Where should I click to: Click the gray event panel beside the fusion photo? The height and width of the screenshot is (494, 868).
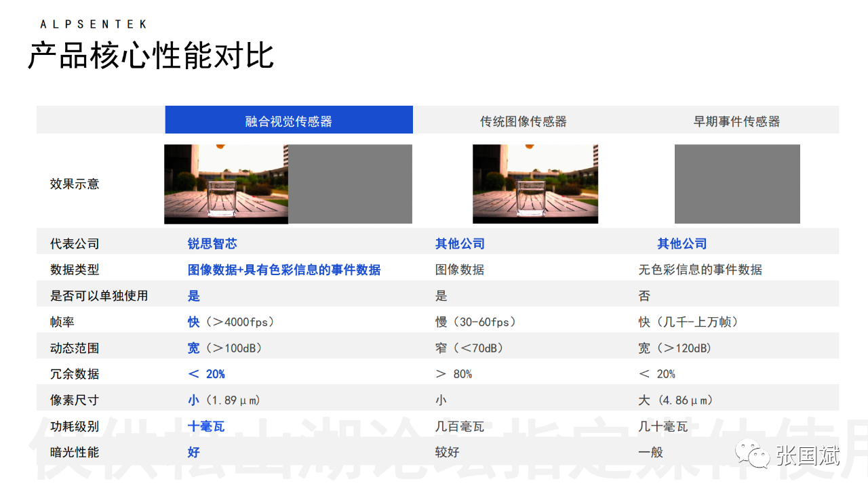[x=350, y=184]
